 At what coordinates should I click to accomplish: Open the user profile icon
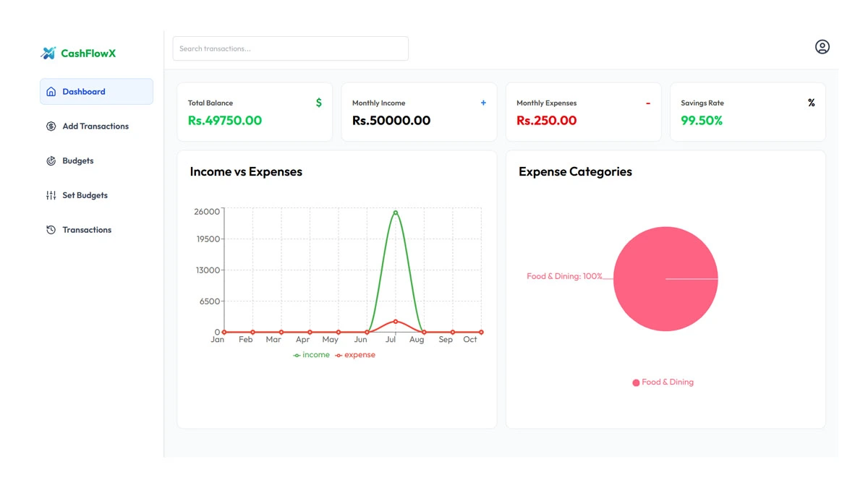coord(822,47)
